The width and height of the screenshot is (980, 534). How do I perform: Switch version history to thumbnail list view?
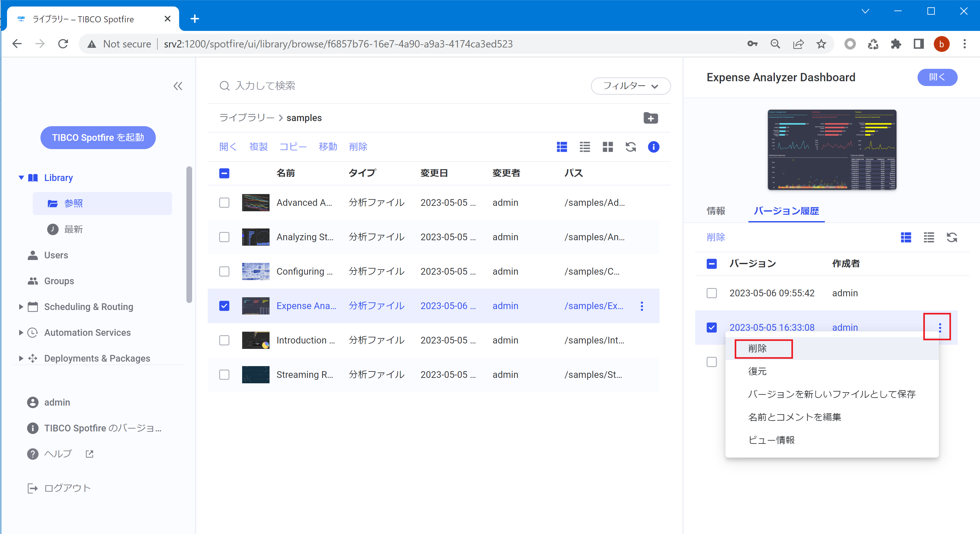pos(906,238)
